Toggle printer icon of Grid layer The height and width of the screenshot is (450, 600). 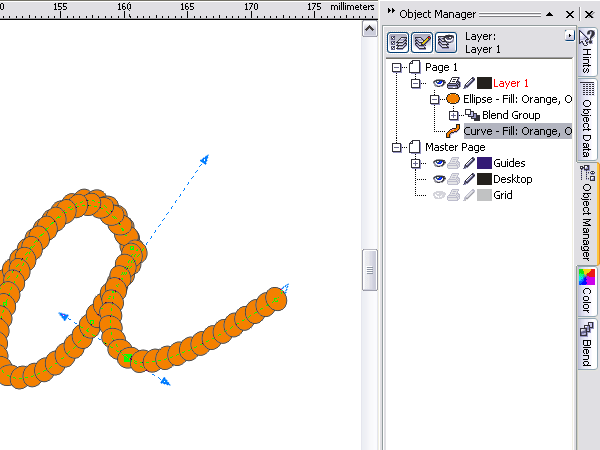[x=454, y=195]
